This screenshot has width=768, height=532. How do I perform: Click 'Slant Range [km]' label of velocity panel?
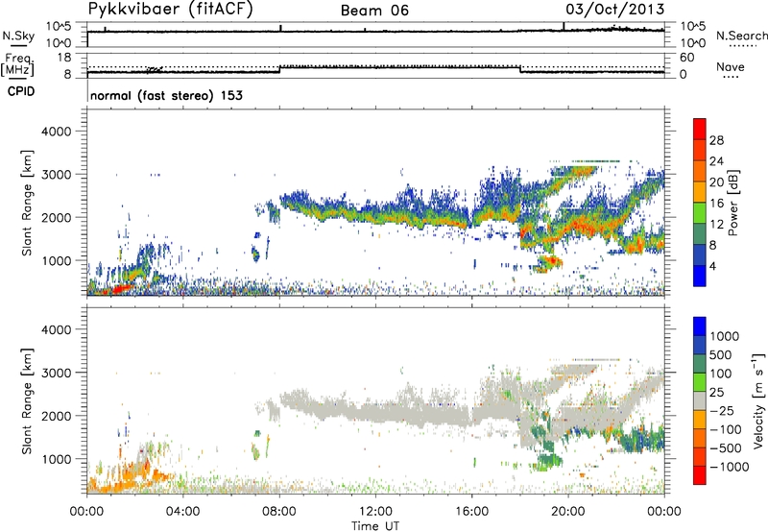[x=27, y=400]
